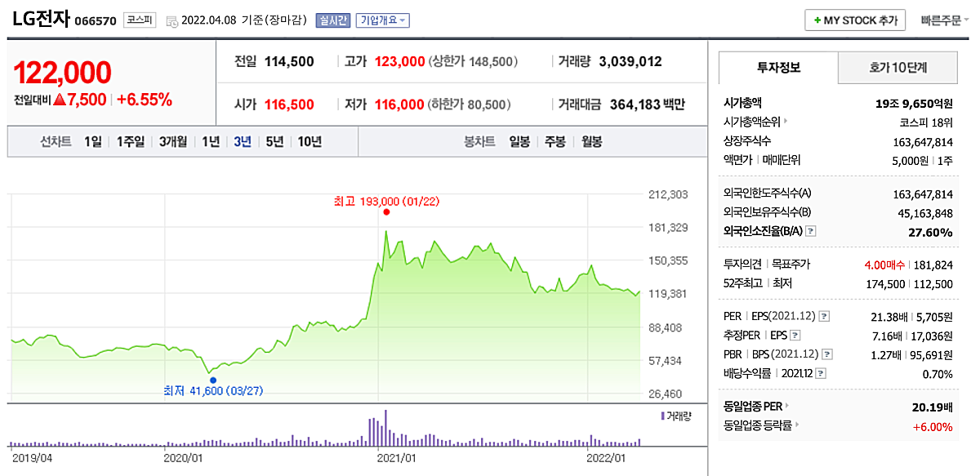Show the 일봉 candlestick chart

(x=519, y=141)
